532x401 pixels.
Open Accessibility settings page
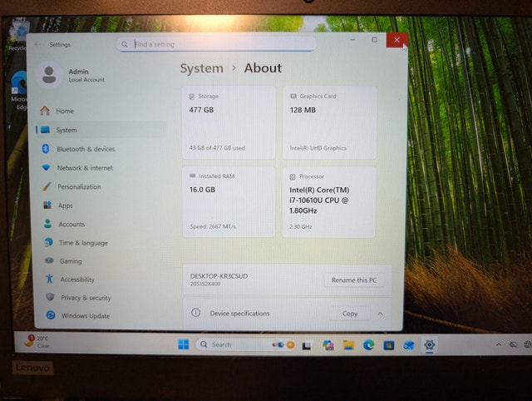click(x=101, y=279)
